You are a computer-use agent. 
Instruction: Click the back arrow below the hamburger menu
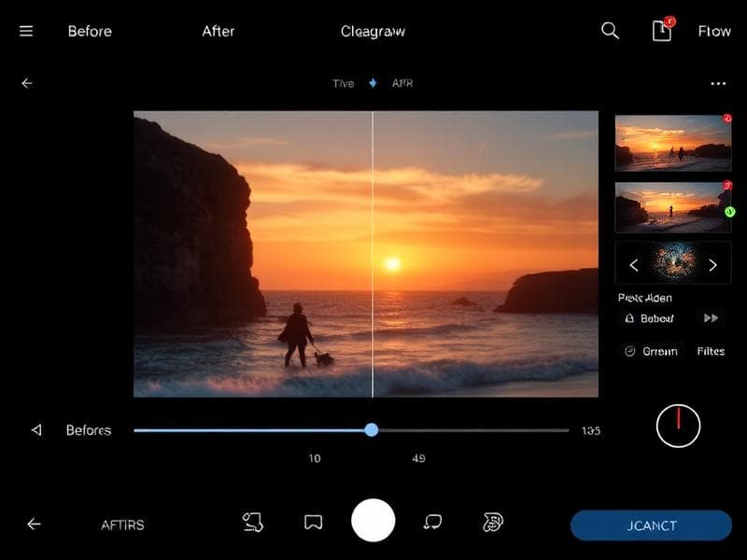[x=26, y=83]
